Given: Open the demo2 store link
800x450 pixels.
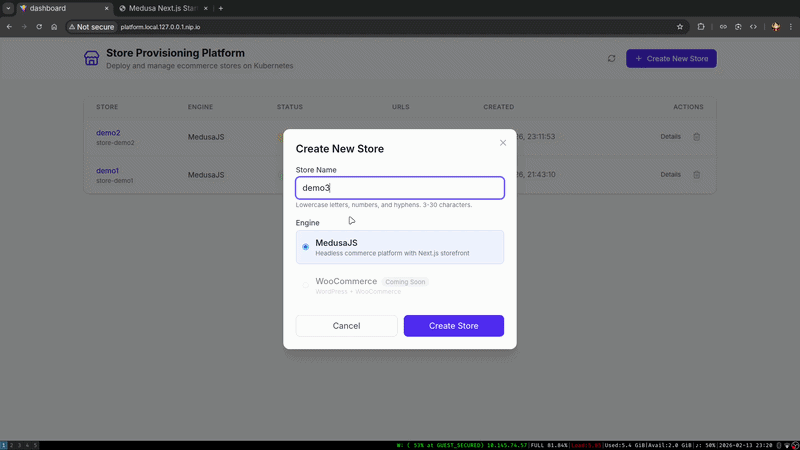Looking at the screenshot, I should coord(108,133).
